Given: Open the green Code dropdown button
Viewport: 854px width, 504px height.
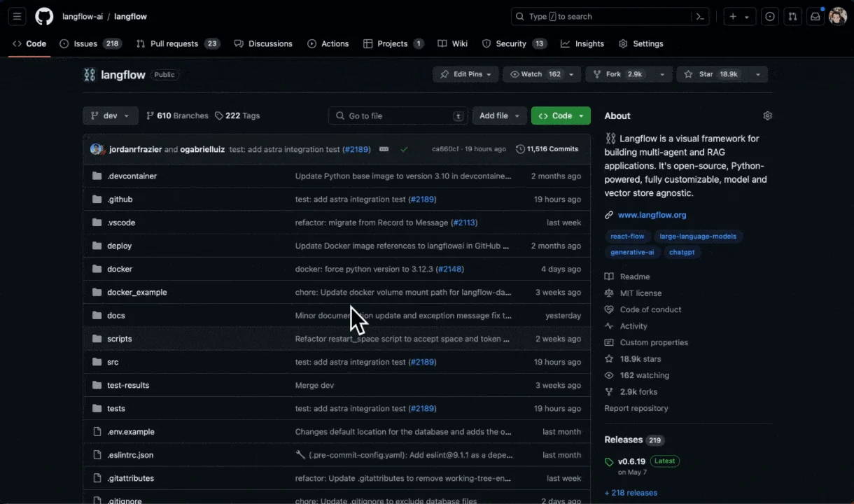Looking at the screenshot, I should (561, 115).
